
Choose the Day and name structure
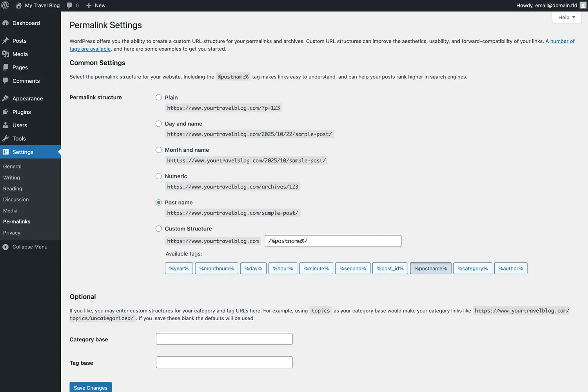click(x=158, y=123)
